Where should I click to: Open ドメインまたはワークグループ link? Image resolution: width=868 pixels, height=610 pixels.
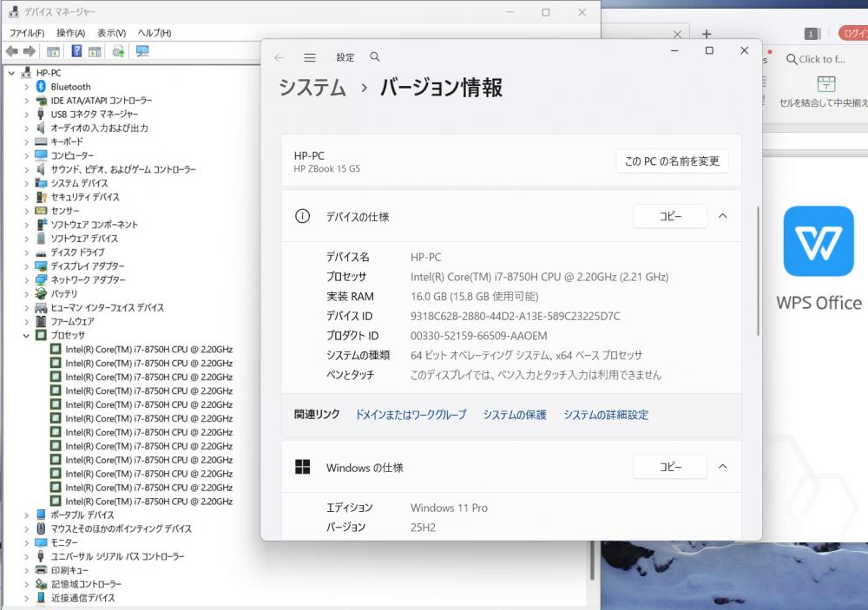click(x=411, y=415)
